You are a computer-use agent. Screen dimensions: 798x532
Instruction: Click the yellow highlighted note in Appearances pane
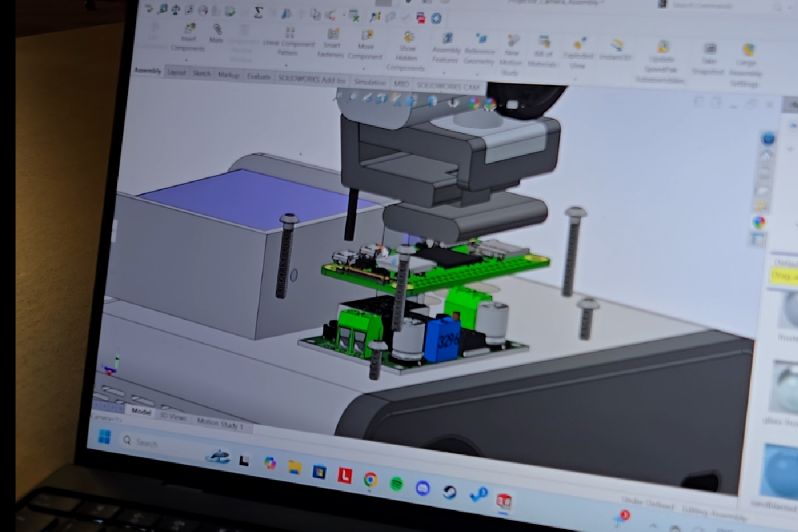point(785,276)
